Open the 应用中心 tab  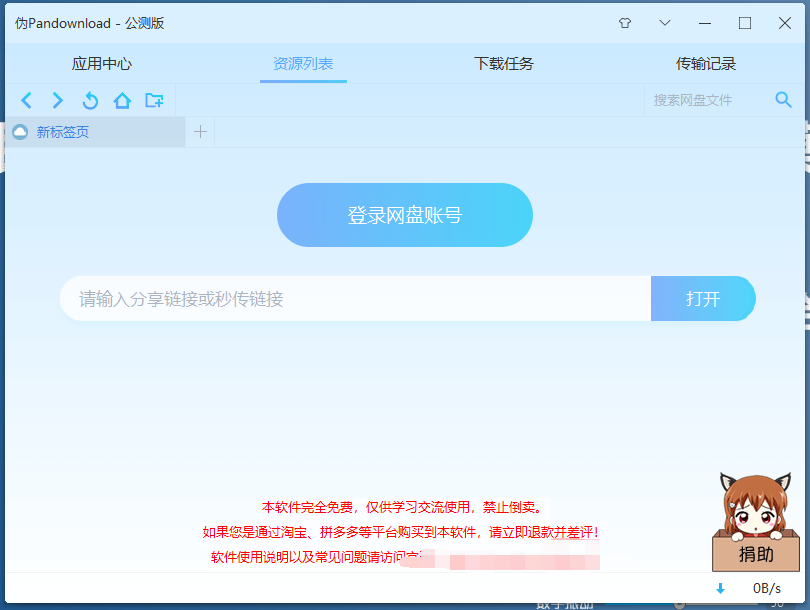[102, 64]
